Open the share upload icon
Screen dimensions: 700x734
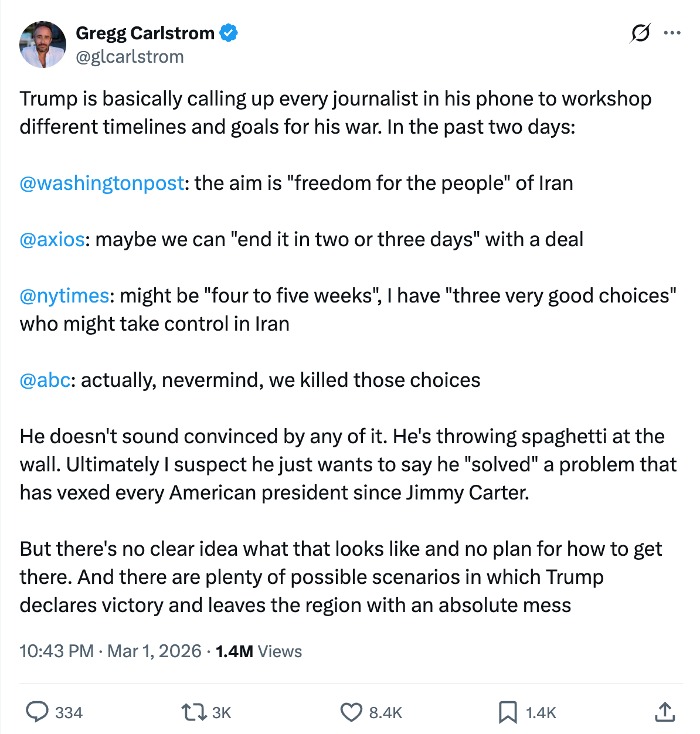(664, 712)
